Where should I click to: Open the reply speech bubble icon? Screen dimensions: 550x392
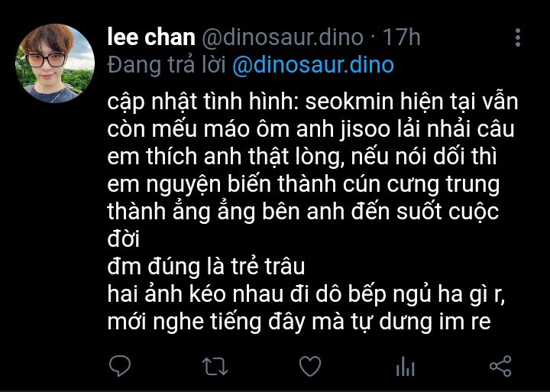[x=120, y=366]
